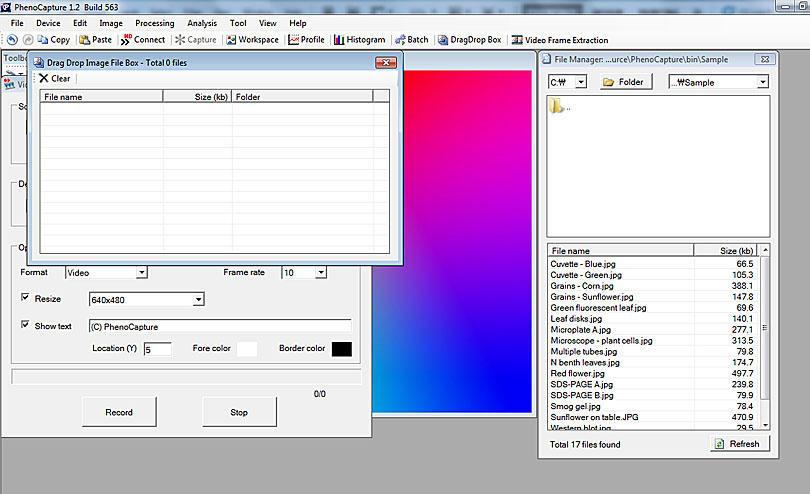Click the Copy toolbar icon
This screenshot has width=810, height=494.
coord(54,40)
